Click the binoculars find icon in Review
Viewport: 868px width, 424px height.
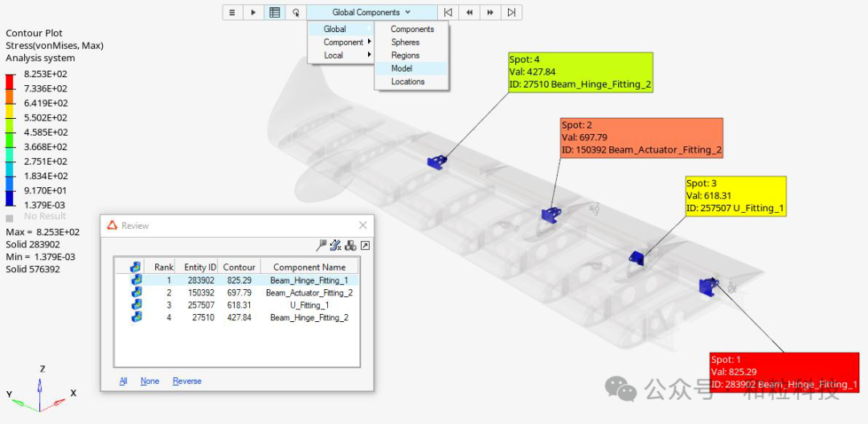pos(350,246)
